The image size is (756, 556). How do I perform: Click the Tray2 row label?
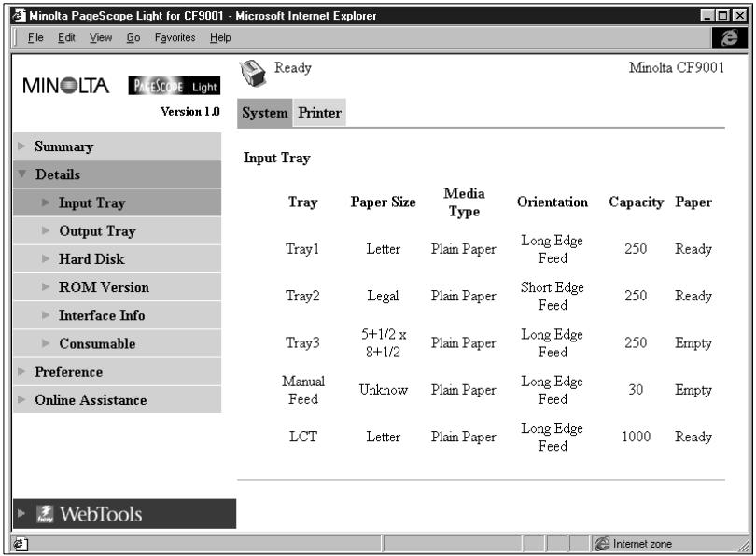click(x=302, y=296)
